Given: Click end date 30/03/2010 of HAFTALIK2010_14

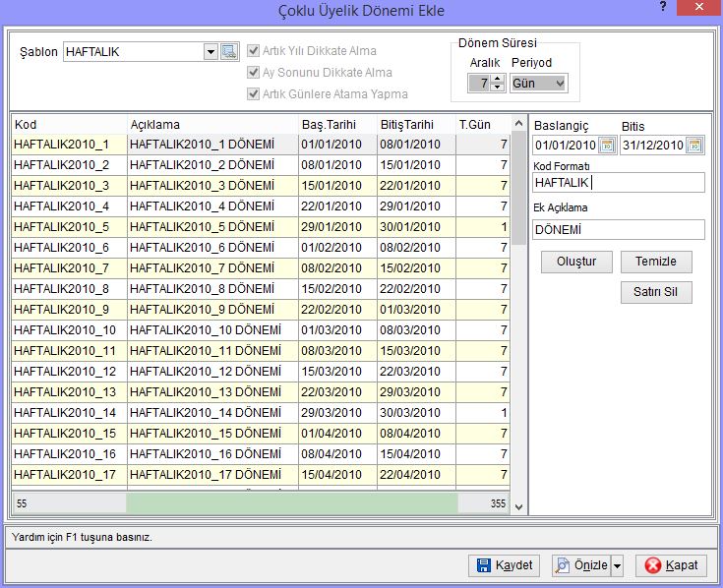Looking at the screenshot, I should coord(416,412).
